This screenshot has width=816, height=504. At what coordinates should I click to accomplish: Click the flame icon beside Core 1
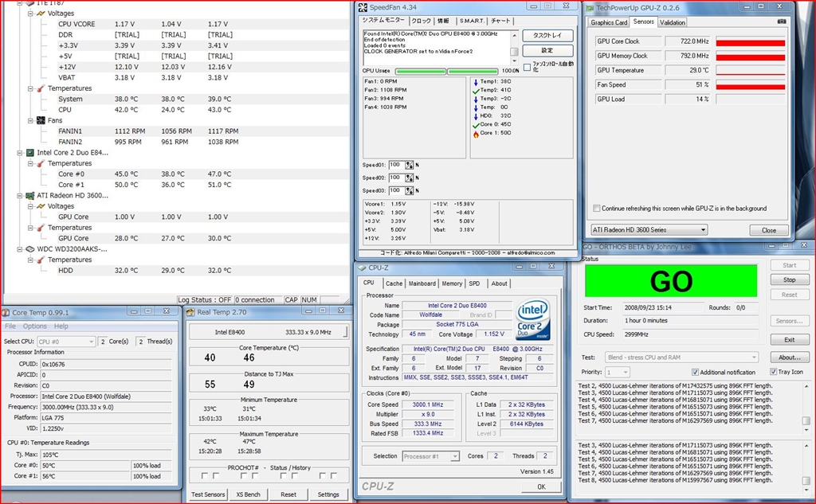pyautogui.click(x=475, y=133)
